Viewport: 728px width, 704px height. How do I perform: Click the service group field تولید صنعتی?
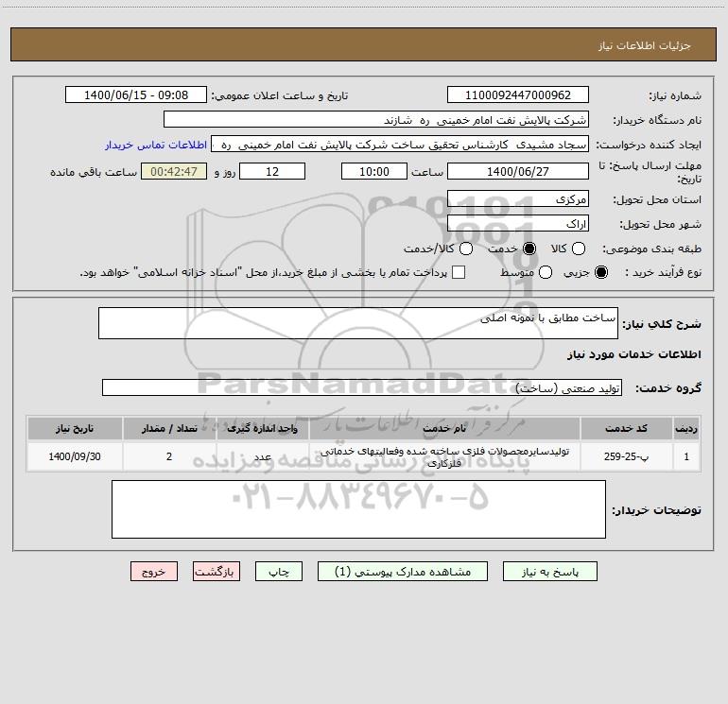click(362, 388)
